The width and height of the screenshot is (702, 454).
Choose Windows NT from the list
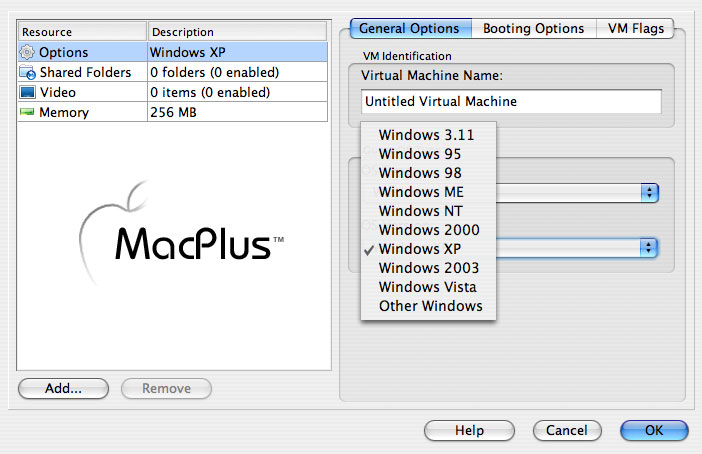point(428,210)
